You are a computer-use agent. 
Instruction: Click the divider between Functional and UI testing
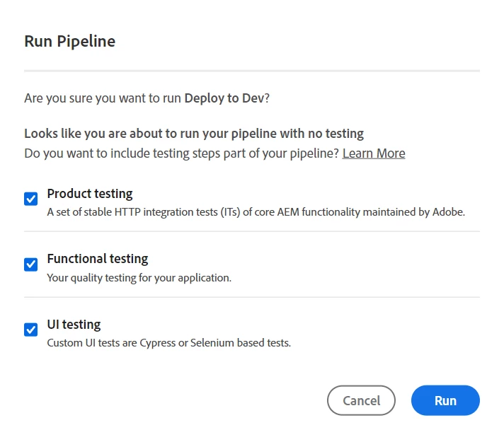252,297
